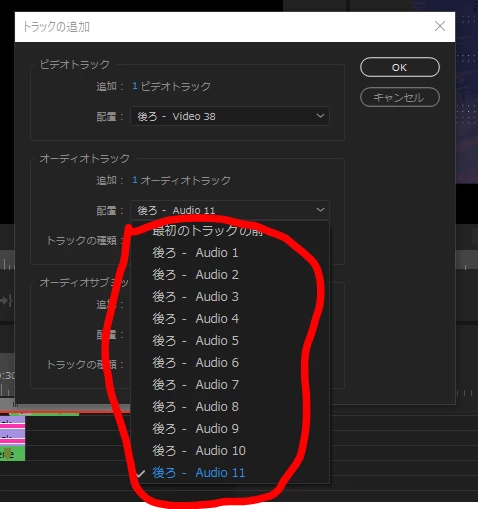The image size is (478, 509).
Task: Open the video track 配置 dropdown showing Video 38
Action: tap(230, 116)
